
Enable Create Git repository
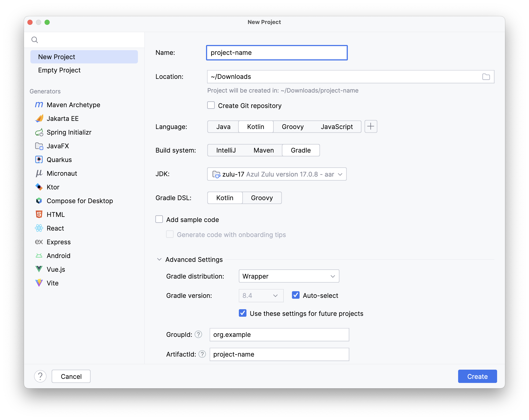click(x=211, y=105)
